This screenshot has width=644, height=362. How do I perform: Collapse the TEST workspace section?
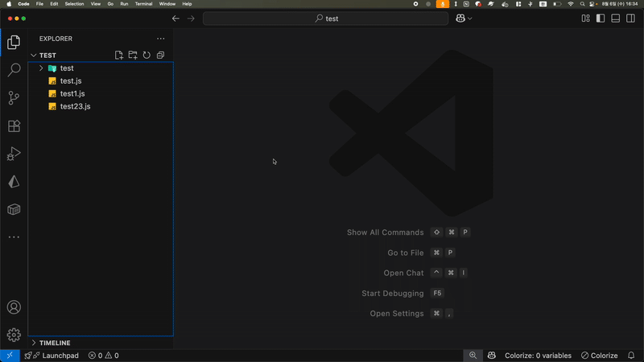[34, 55]
